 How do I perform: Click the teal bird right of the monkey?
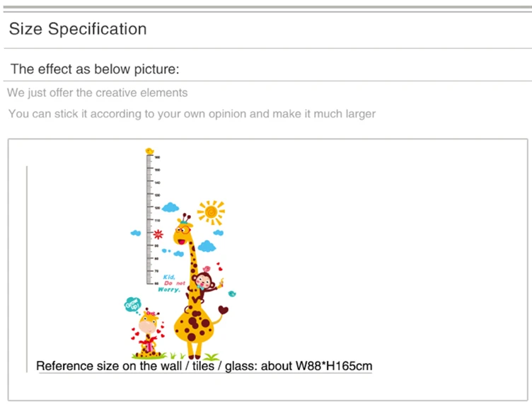[x=232, y=294]
